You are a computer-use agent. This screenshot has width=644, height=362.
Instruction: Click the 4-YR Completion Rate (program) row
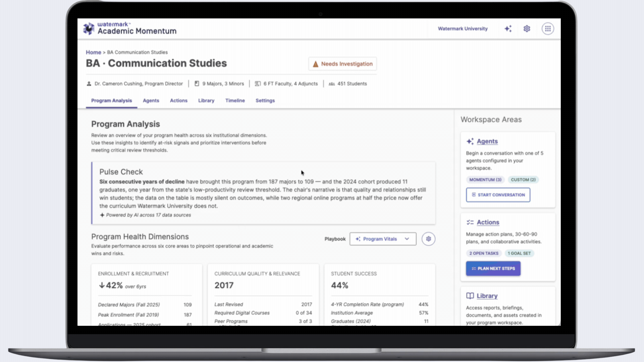(379, 304)
